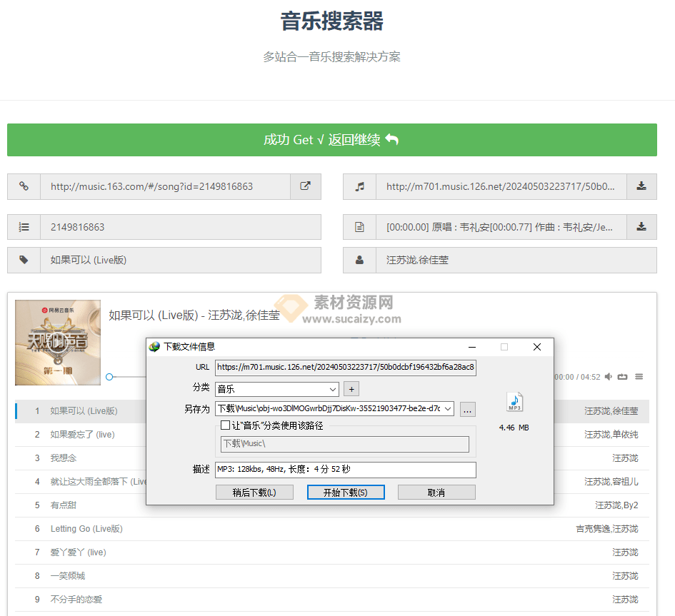Expand the 另存为 save path dropdown

pos(447,409)
